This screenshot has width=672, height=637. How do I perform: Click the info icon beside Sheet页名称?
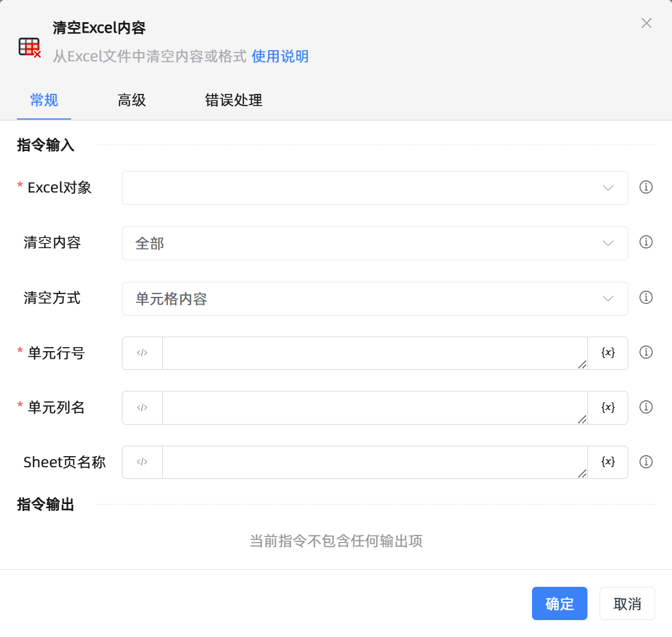click(646, 462)
